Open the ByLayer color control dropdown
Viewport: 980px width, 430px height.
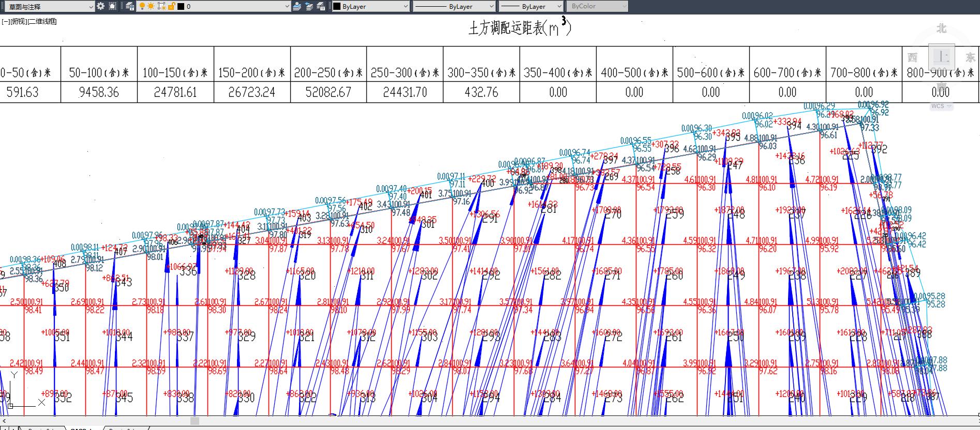click(370, 6)
